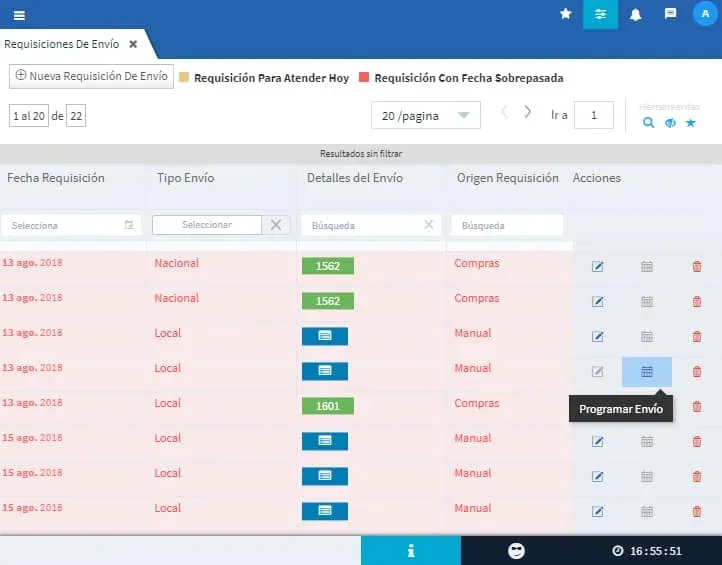Close the Requisiciones De Envío tab

point(133,44)
